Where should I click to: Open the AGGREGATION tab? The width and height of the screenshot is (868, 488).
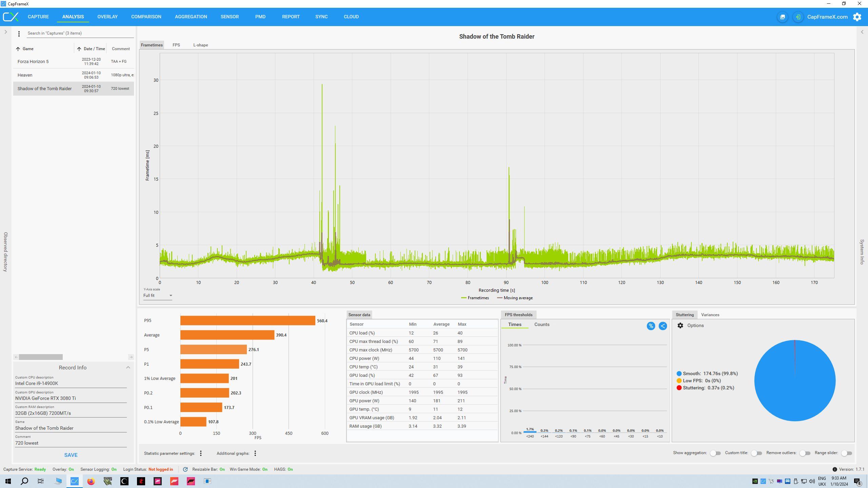point(191,17)
